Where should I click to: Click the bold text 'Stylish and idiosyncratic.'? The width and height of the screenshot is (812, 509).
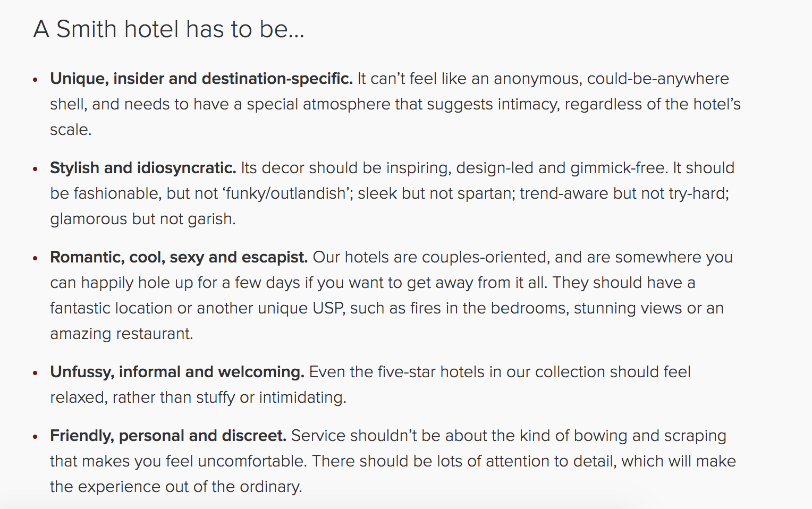pyautogui.click(x=143, y=168)
